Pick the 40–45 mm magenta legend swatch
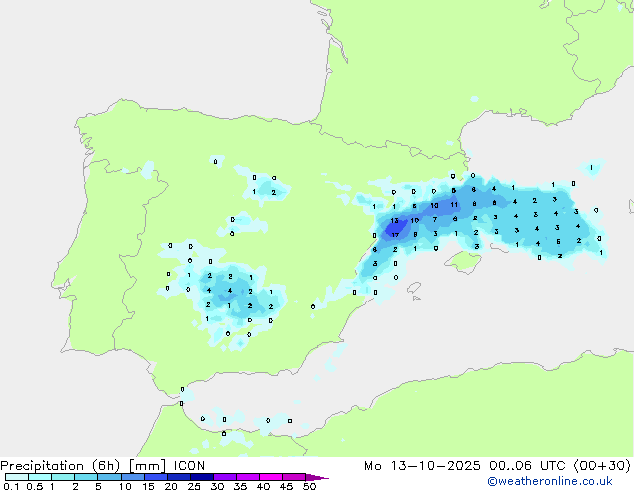Image resolution: width=634 pixels, height=490 pixels. 271,477
